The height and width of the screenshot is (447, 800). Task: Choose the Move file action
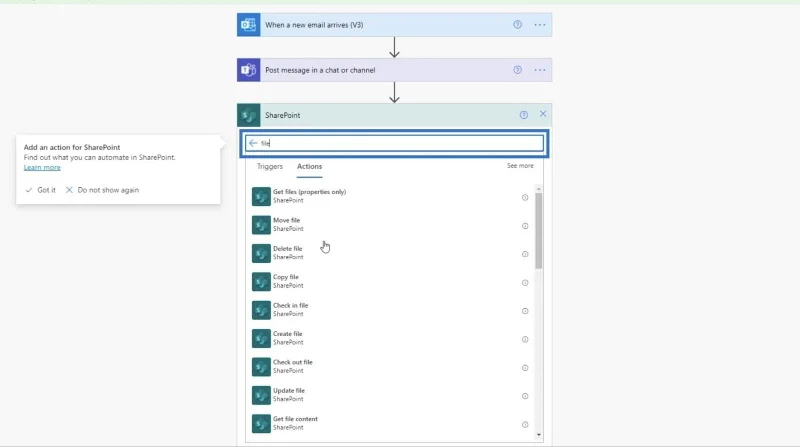click(390, 225)
